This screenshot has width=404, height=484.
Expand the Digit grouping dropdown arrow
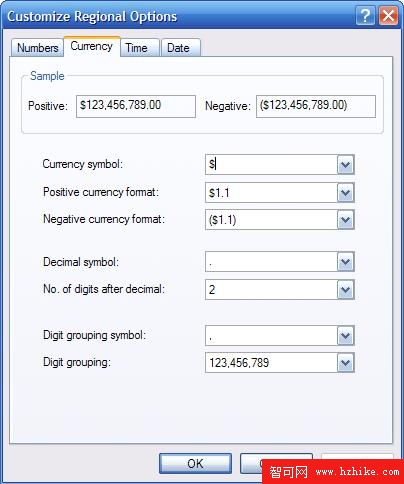(x=345, y=363)
